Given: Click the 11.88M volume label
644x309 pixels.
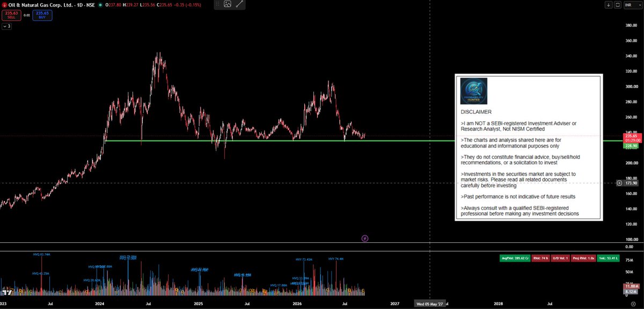Looking at the screenshot, I should tap(631, 286).
